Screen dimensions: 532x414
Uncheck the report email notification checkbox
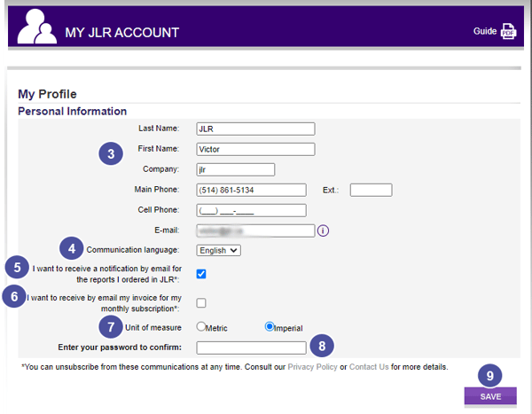(x=201, y=274)
